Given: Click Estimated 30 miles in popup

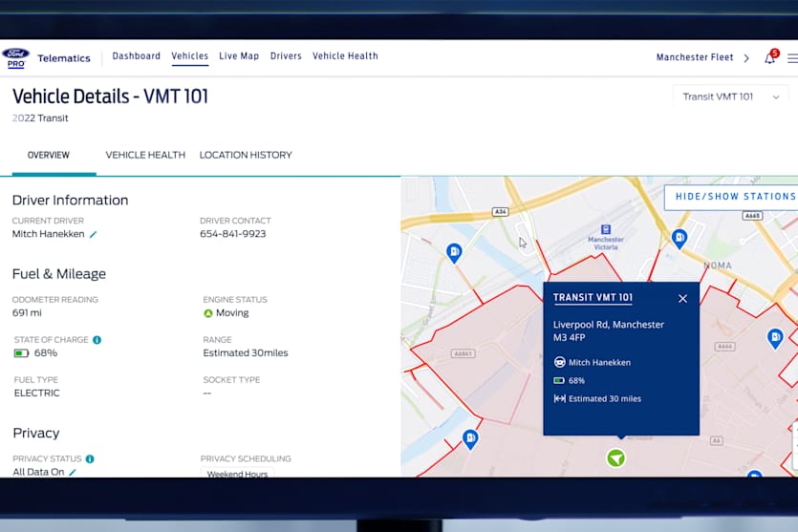Looking at the screenshot, I should tap(605, 398).
